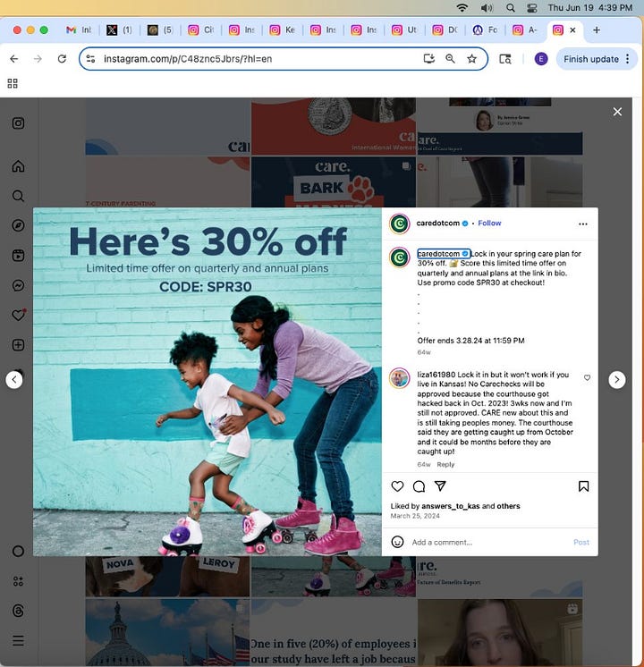
Task: Open macOS Wi-Fi menu
Action: coord(462,8)
